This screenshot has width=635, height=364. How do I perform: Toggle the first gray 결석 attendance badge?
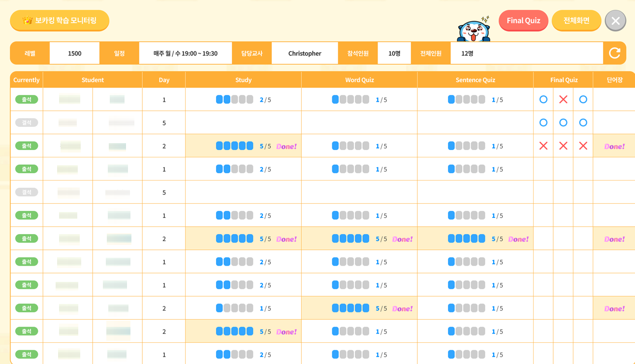[27, 122]
